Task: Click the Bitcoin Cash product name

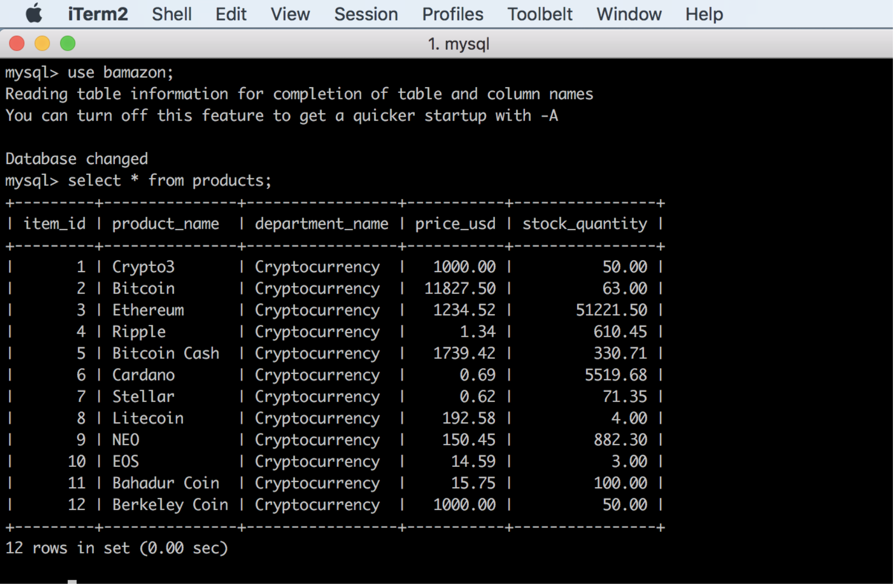Action: [166, 354]
